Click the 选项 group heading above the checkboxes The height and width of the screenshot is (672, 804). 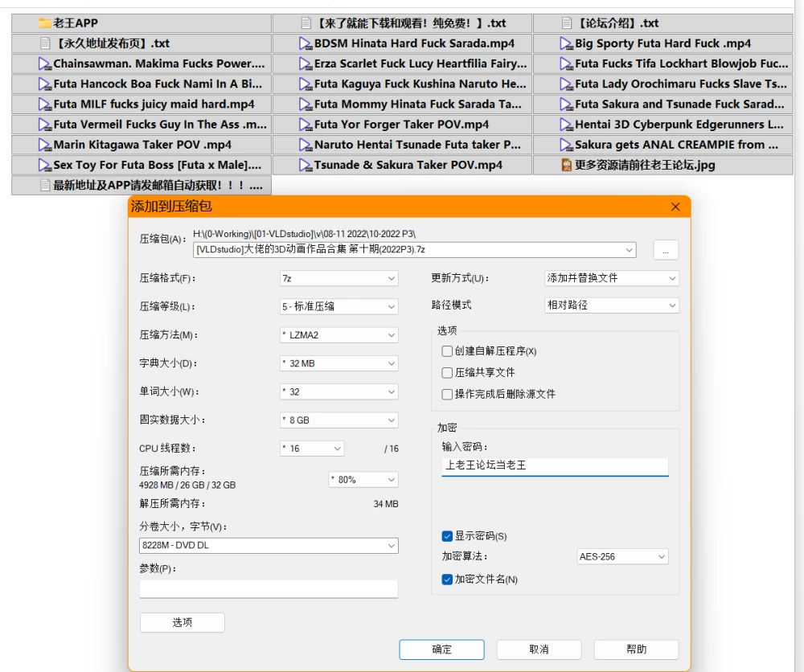(446, 330)
